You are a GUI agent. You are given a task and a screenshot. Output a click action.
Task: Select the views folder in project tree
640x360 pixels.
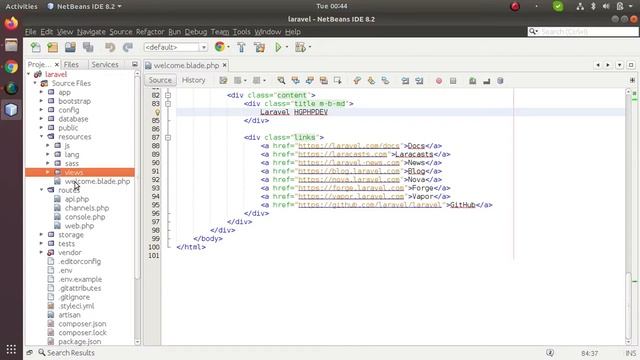(73, 172)
